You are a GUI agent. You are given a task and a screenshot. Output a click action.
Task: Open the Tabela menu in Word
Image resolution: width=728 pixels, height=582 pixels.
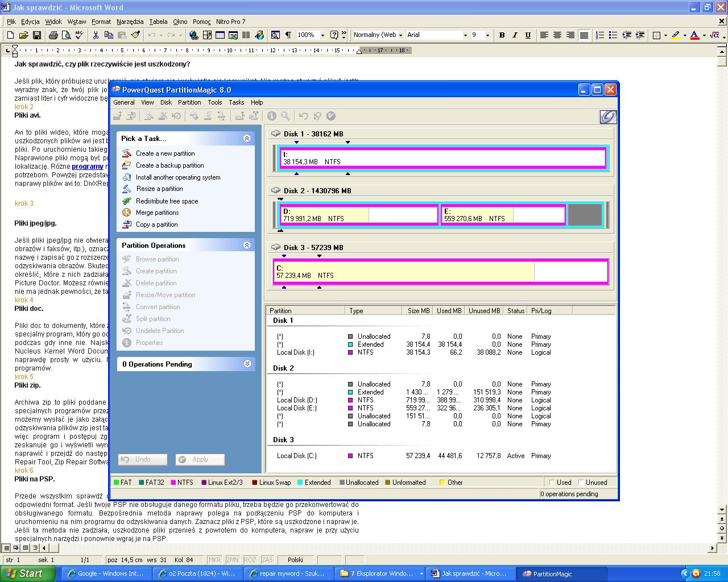158,22
